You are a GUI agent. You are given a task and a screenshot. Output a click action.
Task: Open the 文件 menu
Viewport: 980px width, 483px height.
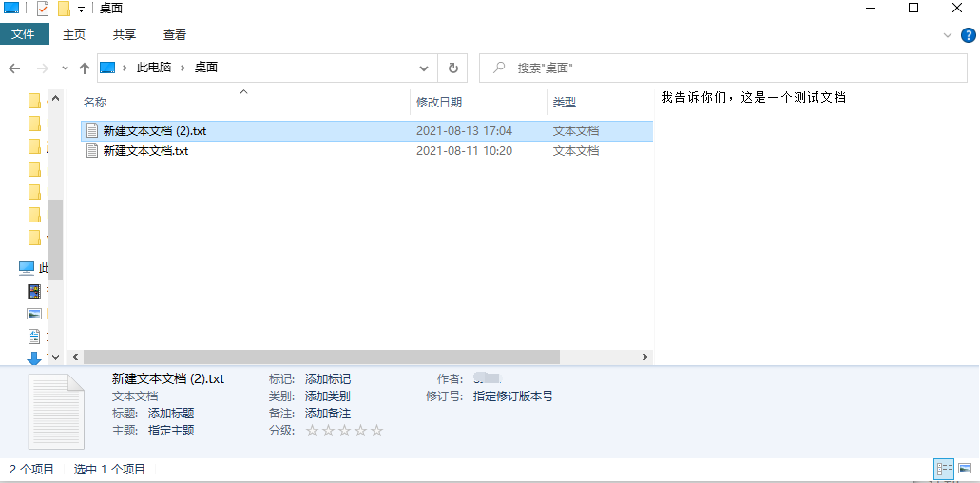click(23, 34)
